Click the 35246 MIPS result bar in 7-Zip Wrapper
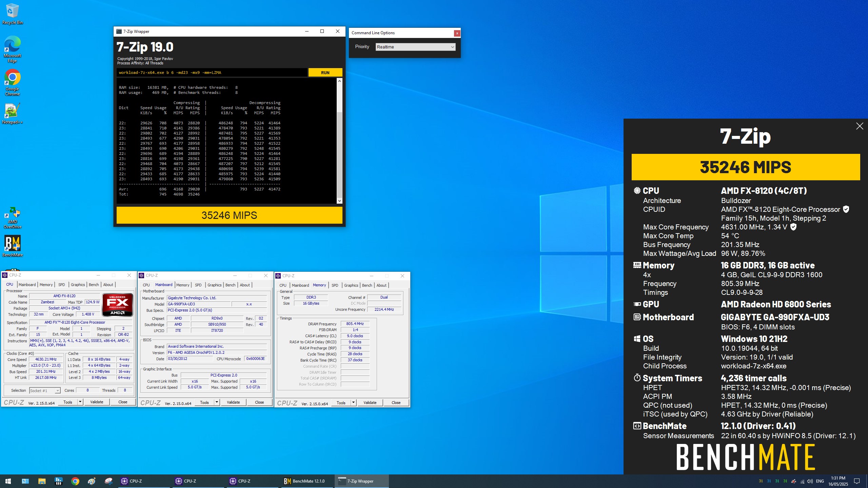 pos(229,215)
